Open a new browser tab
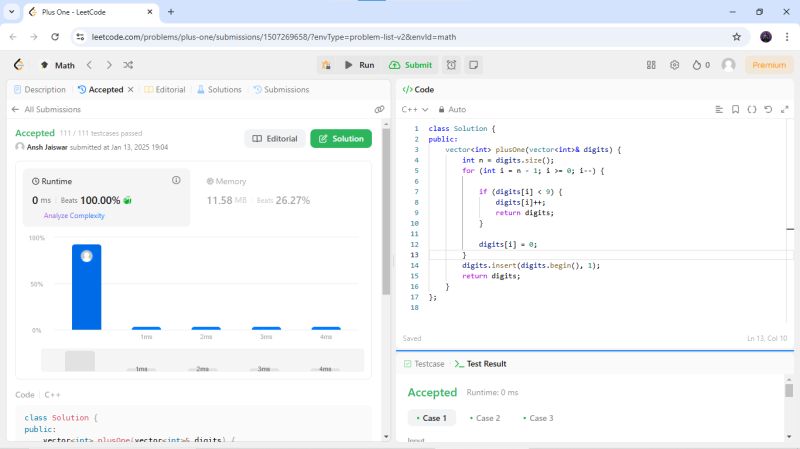Viewport: 800px width, 449px height. coord(171,12)
